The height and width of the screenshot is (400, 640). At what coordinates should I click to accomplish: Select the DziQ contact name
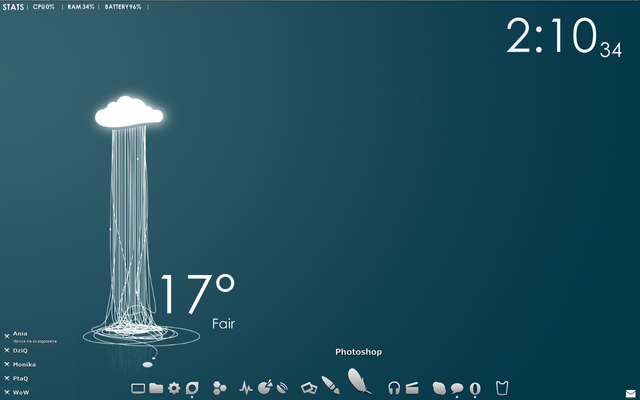20,350
